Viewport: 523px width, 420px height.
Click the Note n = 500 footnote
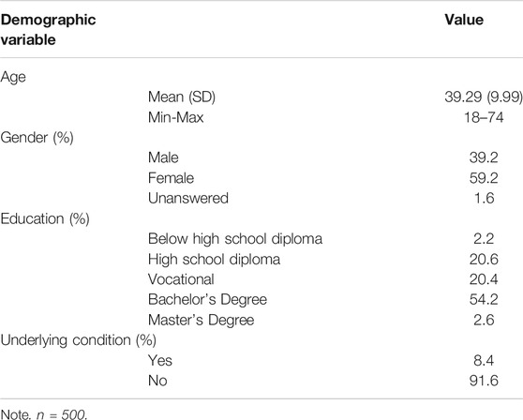[44, 414]
